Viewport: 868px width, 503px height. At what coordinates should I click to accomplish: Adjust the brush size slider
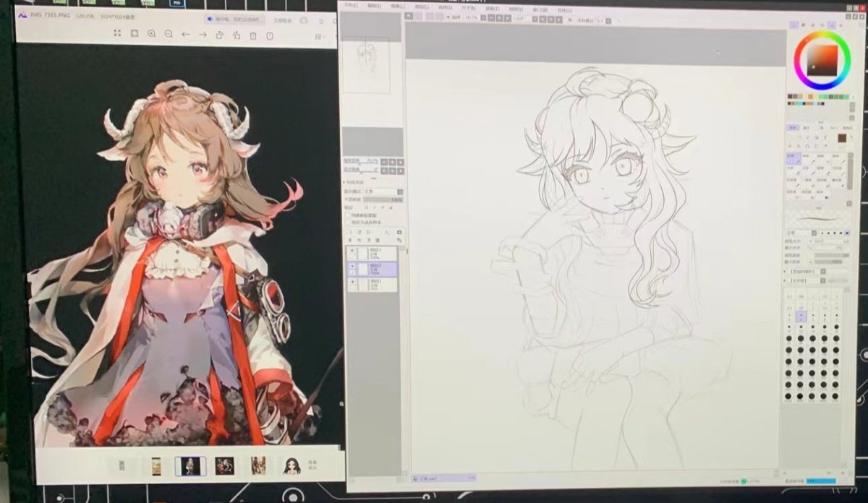831,241
